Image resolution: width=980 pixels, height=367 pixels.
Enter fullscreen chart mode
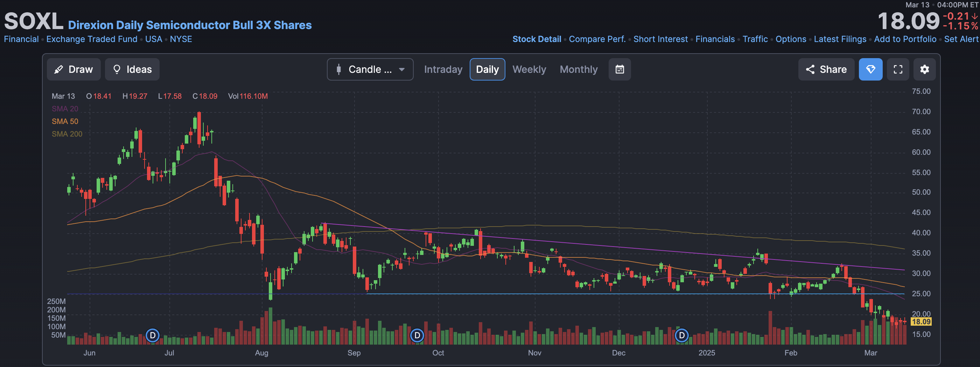click(x=898, y=69)
